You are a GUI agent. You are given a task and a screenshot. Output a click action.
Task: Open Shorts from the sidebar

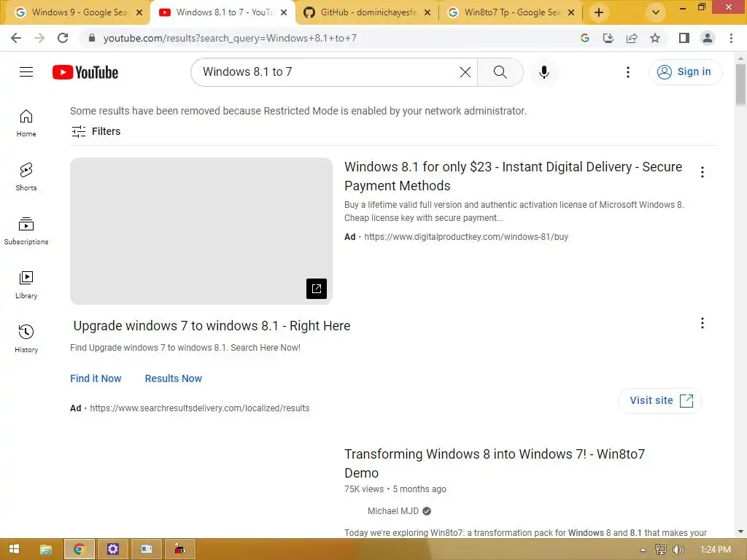26,177
